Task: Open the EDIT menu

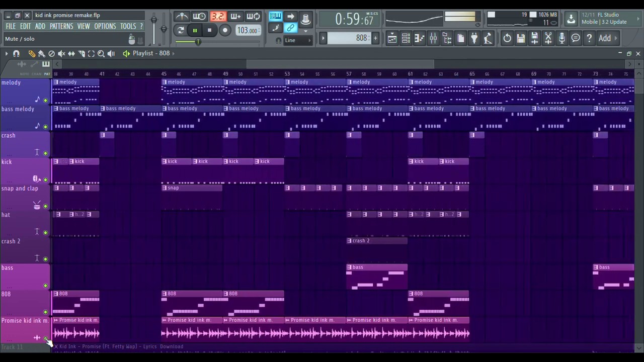Action: tap(25, 26)
